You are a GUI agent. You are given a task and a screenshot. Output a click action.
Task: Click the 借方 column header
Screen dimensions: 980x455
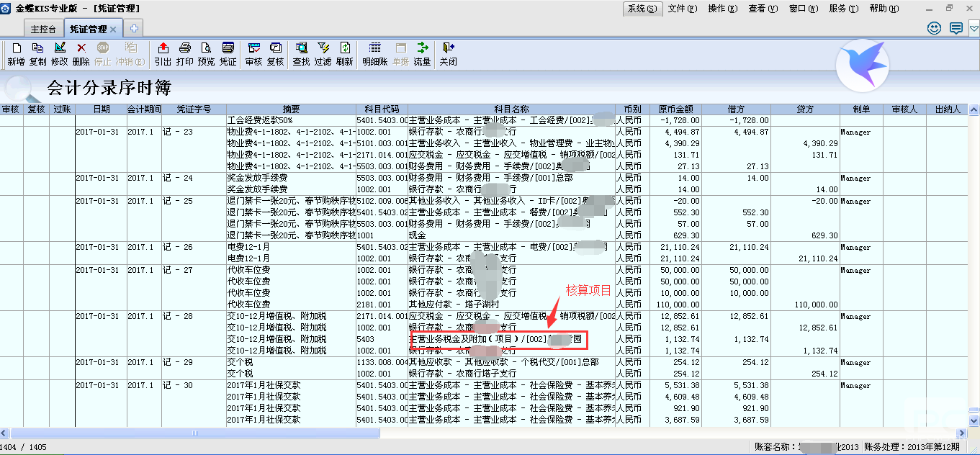coord(736,109)
